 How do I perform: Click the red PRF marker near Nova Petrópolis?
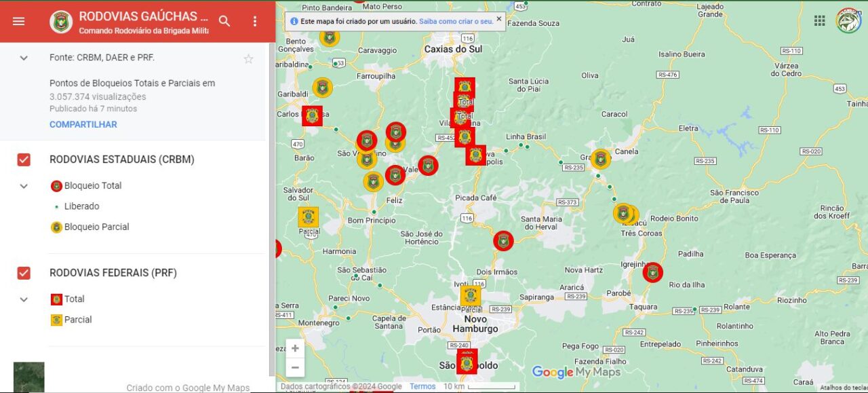tap(475, 155)
